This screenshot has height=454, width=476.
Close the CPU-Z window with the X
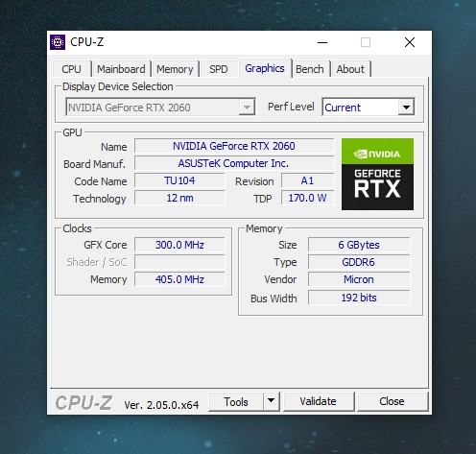[x=410, y=42]
